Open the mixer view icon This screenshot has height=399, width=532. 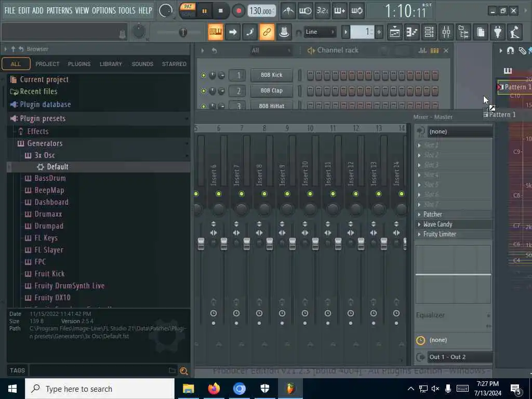pyautogui.click(x=446, y=32)
